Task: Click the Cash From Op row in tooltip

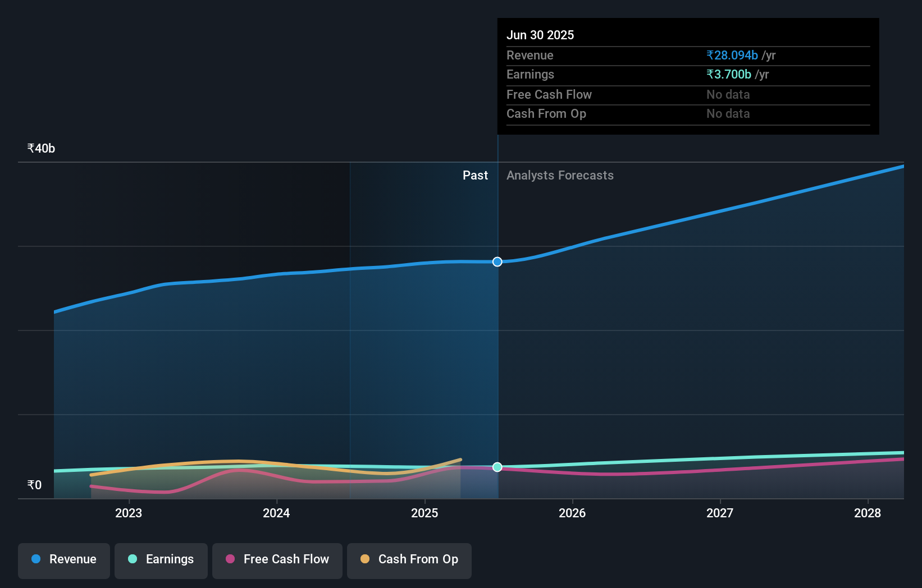Action: coord(688,113)
